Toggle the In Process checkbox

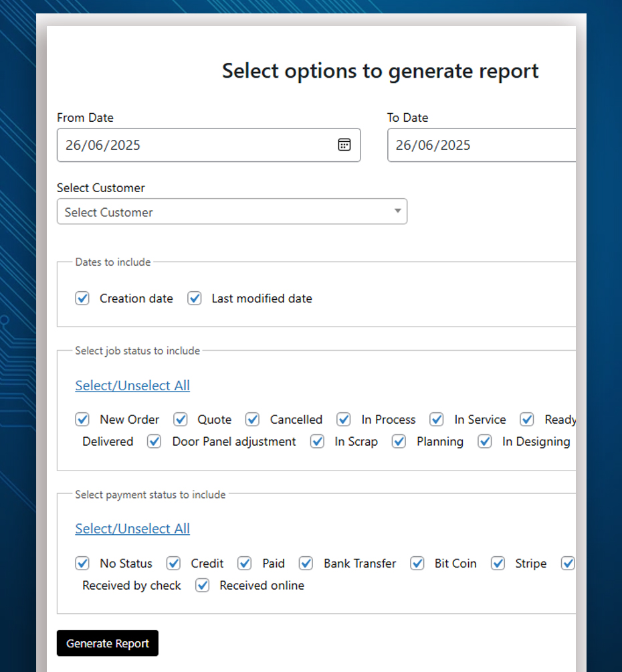click(x=344, y=419)
